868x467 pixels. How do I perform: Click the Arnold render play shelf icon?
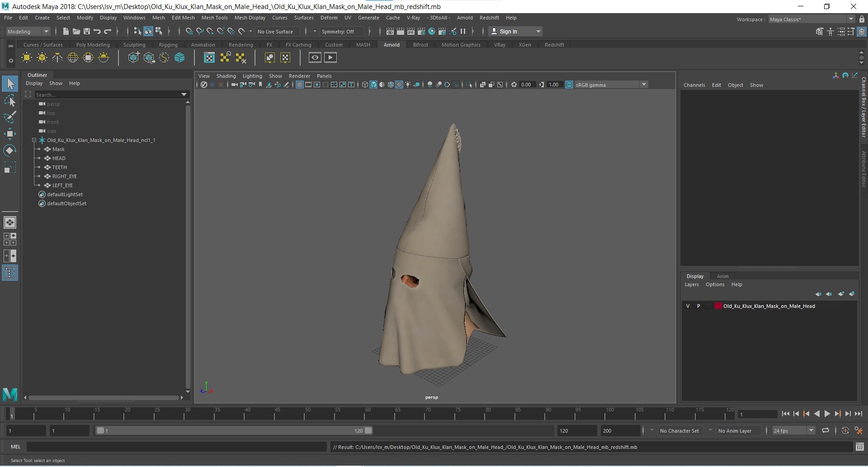pyautogui.click(x=330, y=57)
